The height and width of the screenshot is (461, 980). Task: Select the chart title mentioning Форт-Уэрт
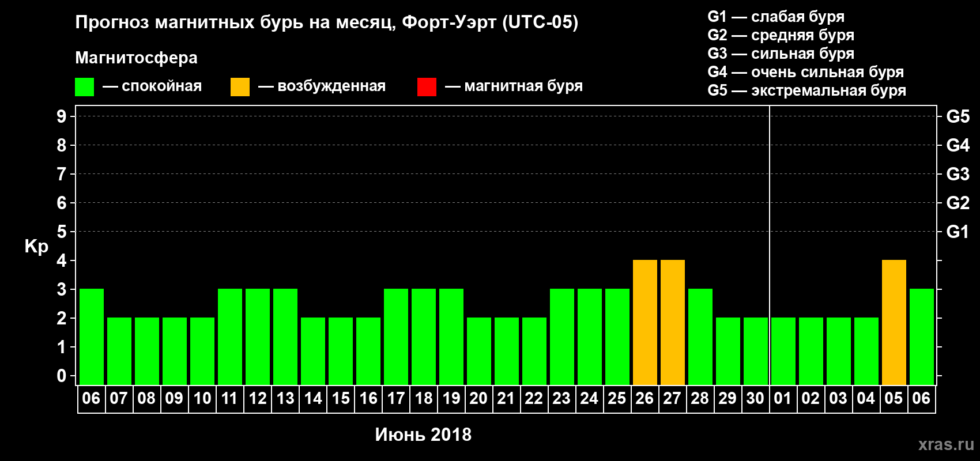(x=326, y=22)
